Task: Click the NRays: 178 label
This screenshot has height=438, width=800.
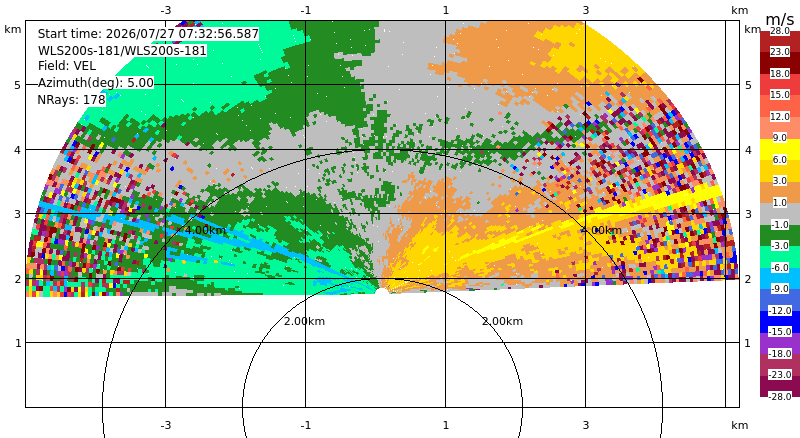Action: [71, 100]
